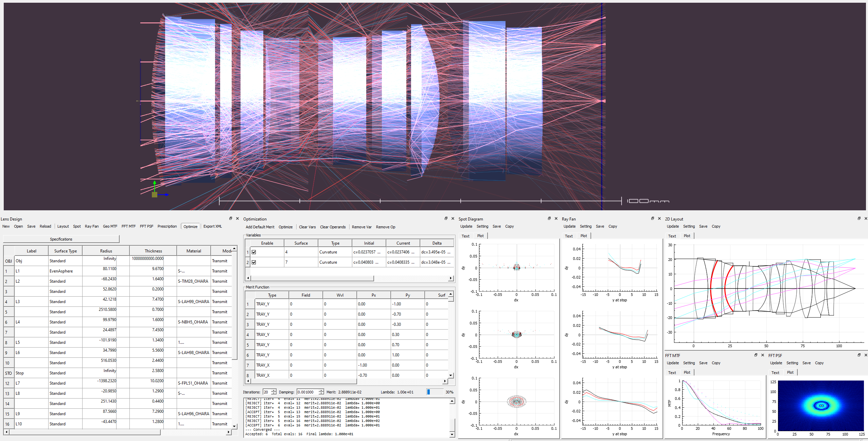This screenshot has height=441, width=868.
Task: Decrease the Iterations stepper value
Action: point(274,393)
